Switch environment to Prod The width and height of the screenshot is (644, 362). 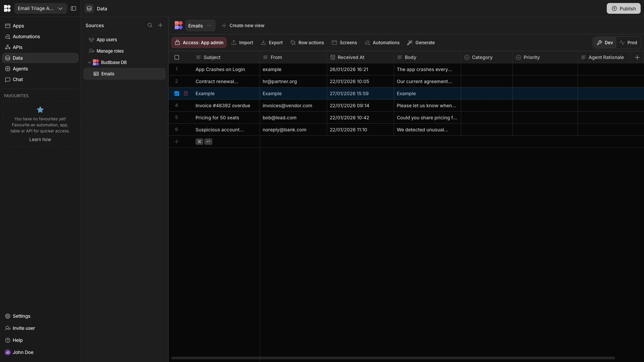click(x=628, y=43)
